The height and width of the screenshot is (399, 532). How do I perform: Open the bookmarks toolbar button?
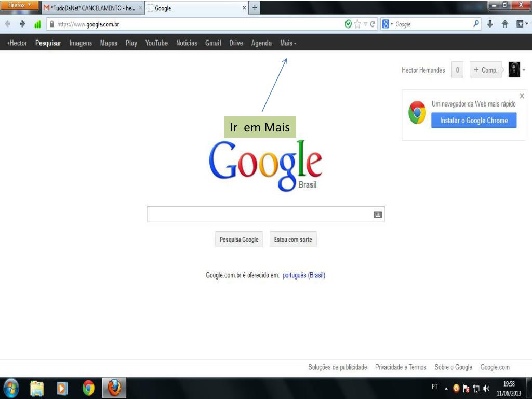coord(520,24)
